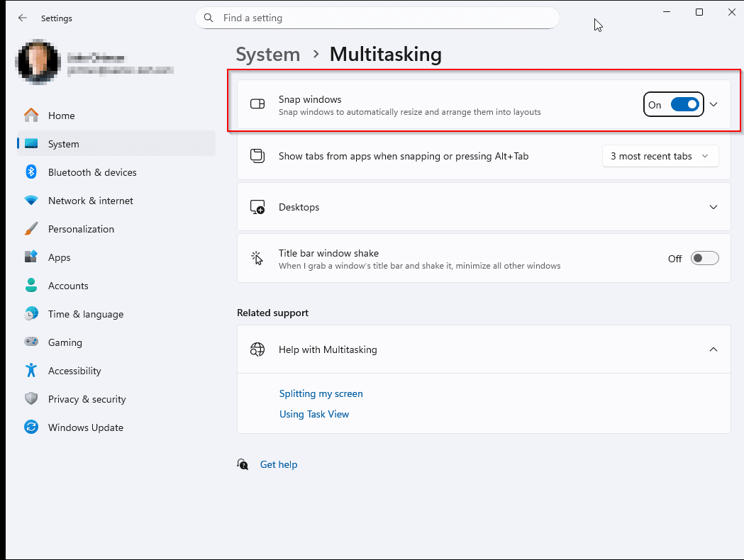Expand the Desktops section chevron
744x560 pixels.
714,207
